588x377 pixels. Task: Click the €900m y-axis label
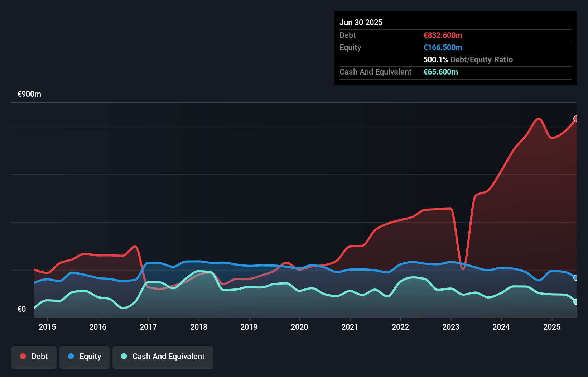(29, 94)
